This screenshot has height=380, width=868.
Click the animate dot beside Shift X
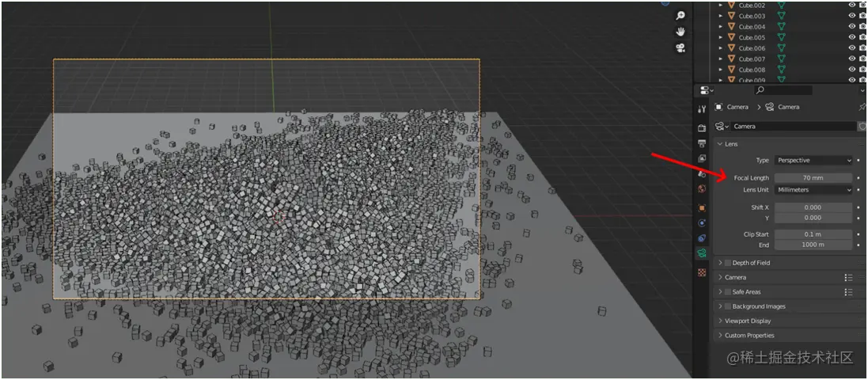tap(859, 207)
